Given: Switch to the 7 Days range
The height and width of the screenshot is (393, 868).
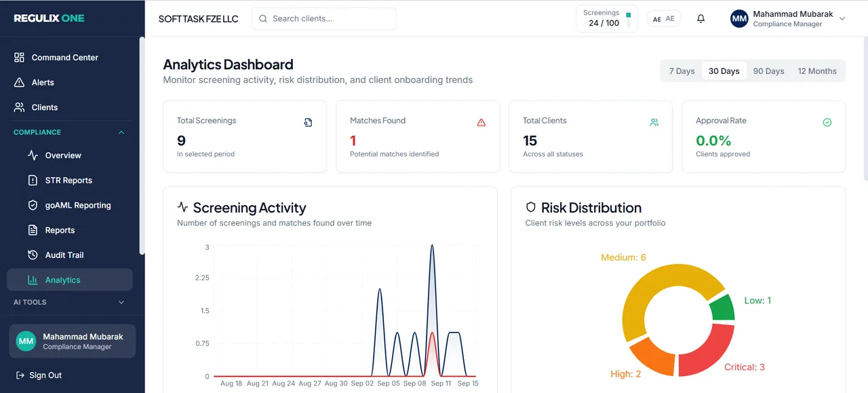Looking at the screenshot, I should tap(682, 71).
